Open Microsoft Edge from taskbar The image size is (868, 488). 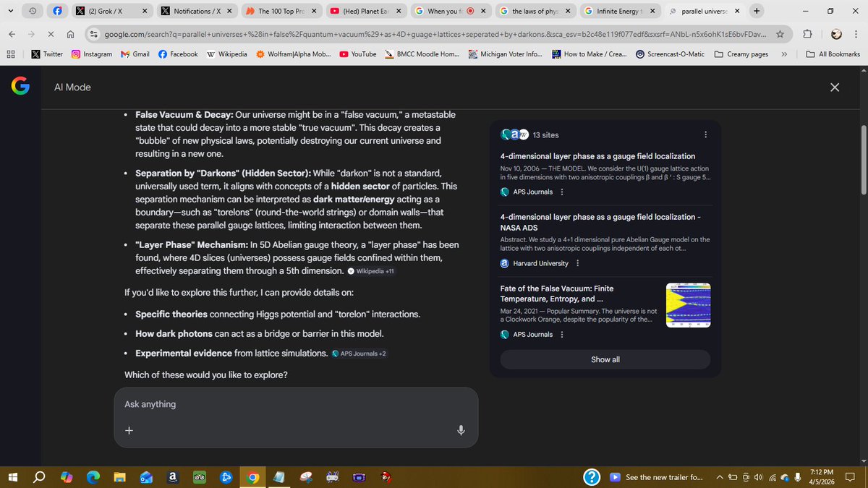tap(93, 476)
